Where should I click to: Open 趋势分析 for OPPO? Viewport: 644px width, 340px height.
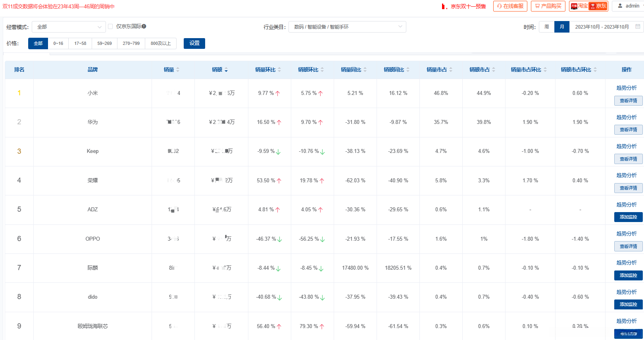[627, 234]
